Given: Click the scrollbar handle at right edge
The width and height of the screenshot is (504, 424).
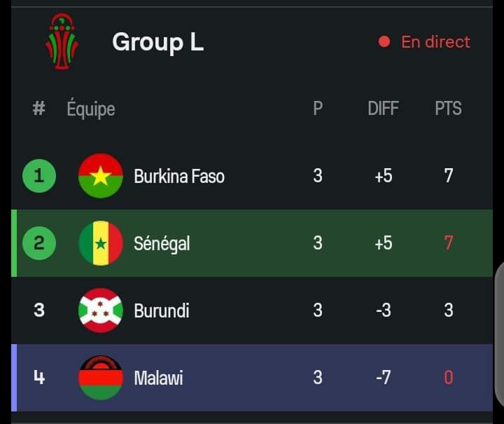Looking at the screenshot, I should pyautogui.click(x=499, y=334).
